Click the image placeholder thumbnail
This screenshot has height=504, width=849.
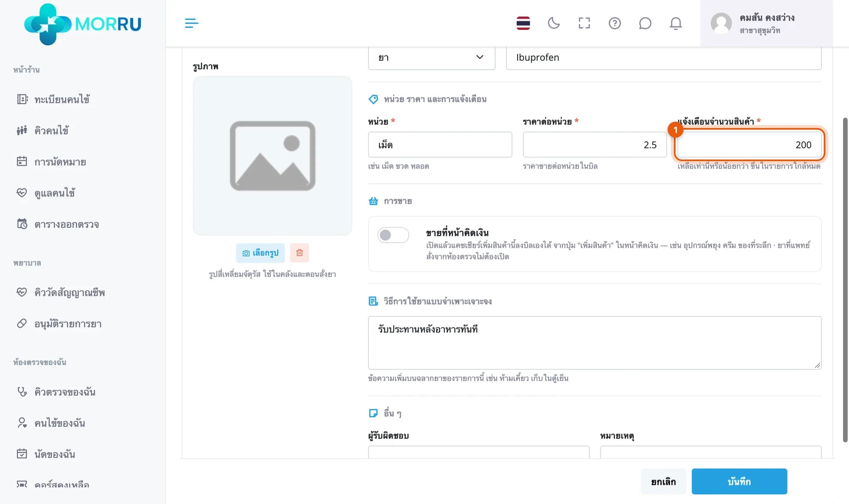point(273,156)
